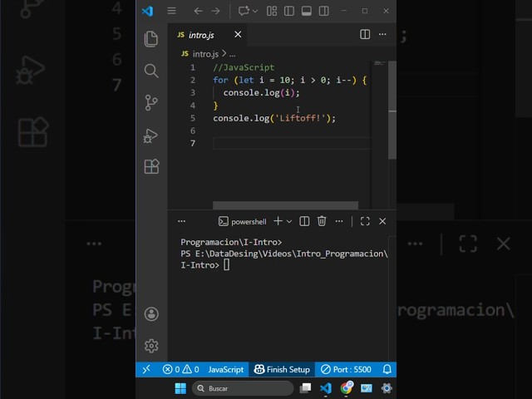Click the horizontal scrollbar of the editor
532x399 pixels.
tap(285, 205)
